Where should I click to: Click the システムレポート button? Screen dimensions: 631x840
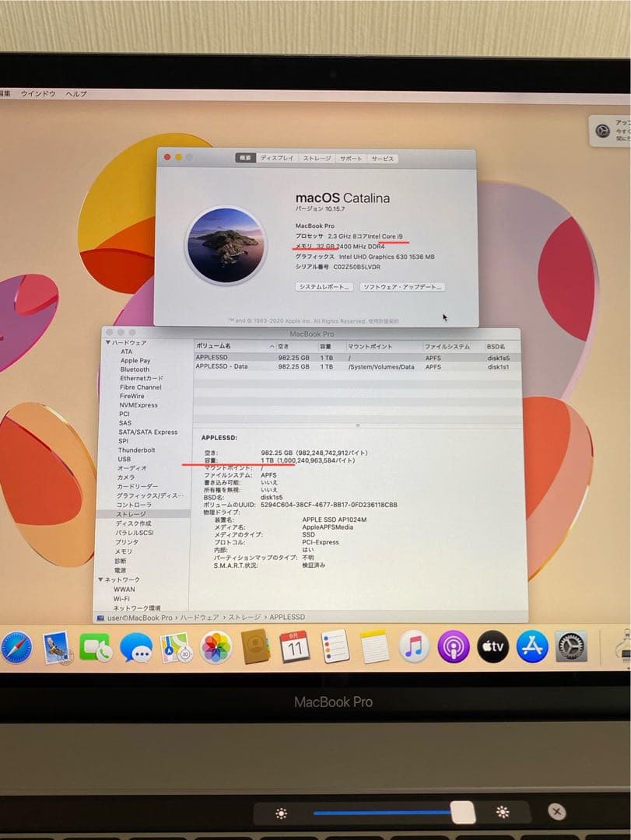pyautogui.click(x=324, y=286)
